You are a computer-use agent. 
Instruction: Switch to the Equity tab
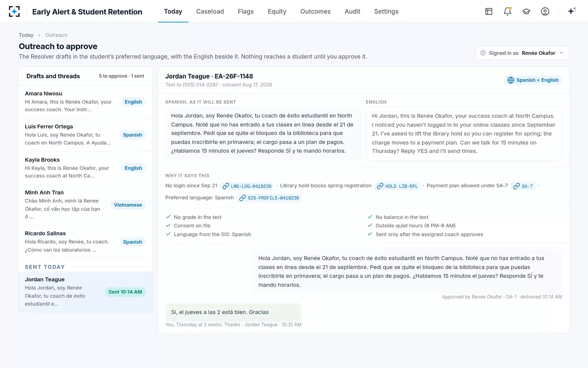(277, 11)
